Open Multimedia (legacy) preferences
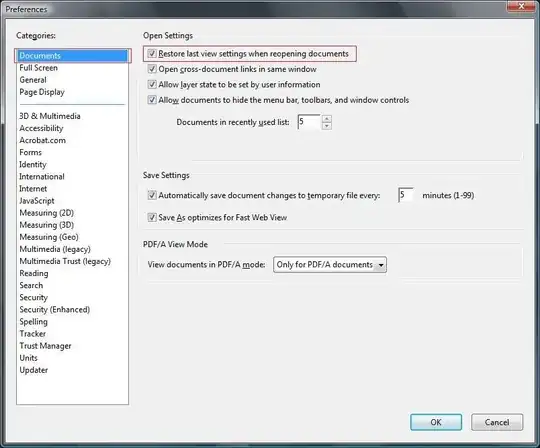This screenshot has width=540, height=448. [x=55, y=249]
